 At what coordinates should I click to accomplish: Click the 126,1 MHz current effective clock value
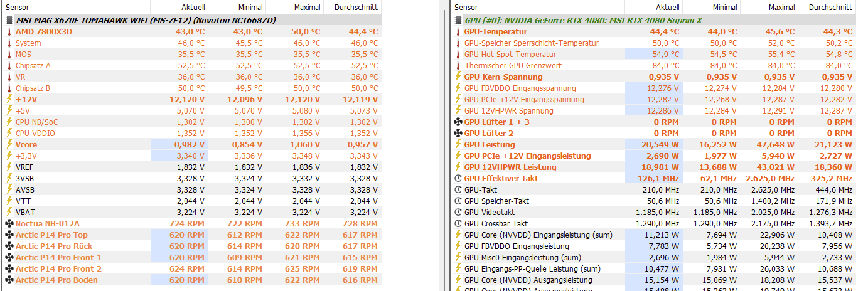658,178
